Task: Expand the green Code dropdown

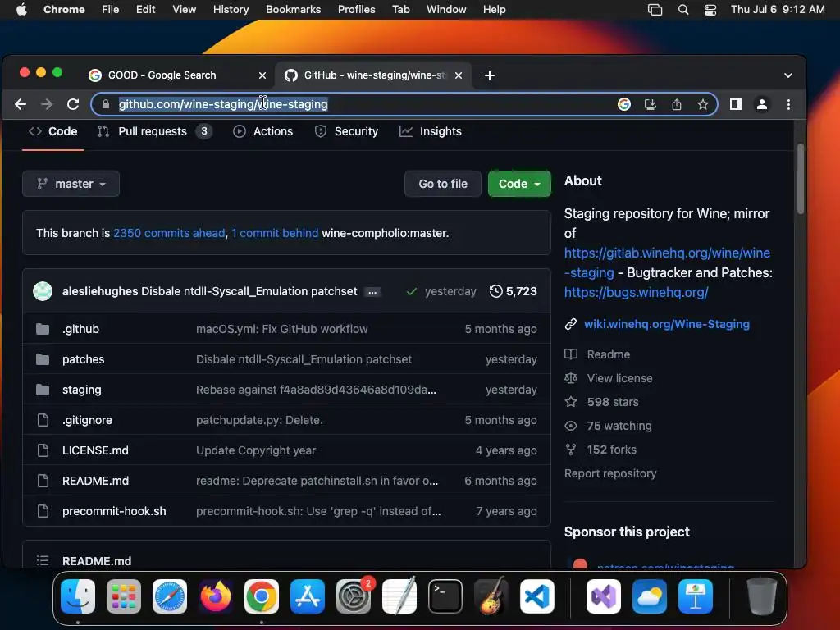Action: 519,184
